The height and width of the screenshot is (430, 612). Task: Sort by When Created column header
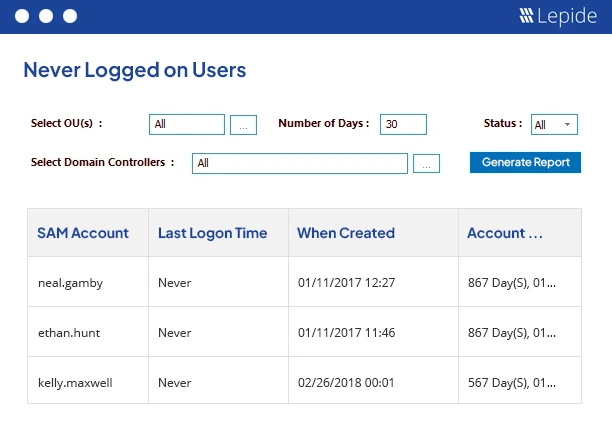(x=346, y=233)
